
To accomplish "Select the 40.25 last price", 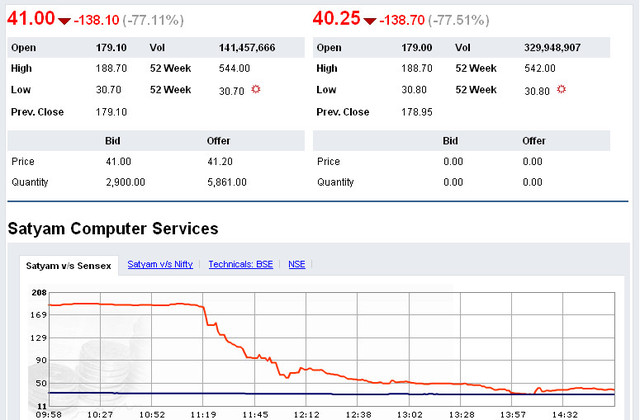I will [x=337, y=18].
